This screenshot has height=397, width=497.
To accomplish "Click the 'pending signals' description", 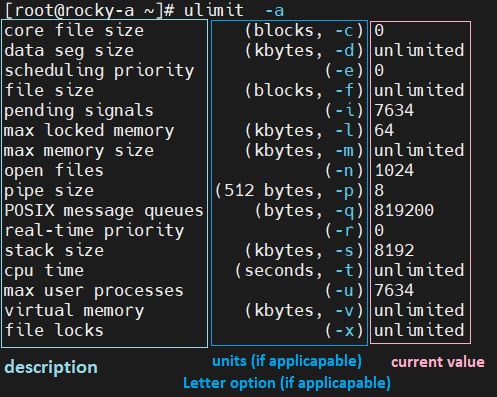I will [x=79, y=111].
